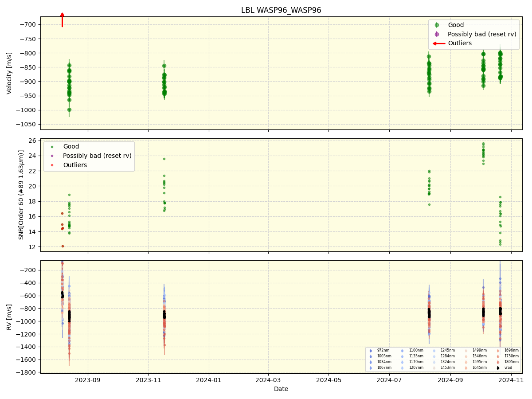Click the 1645nm wavelength legend entry
Image resolution: width=532 pixels, height=399 pixels.
[x=480, y=368]
